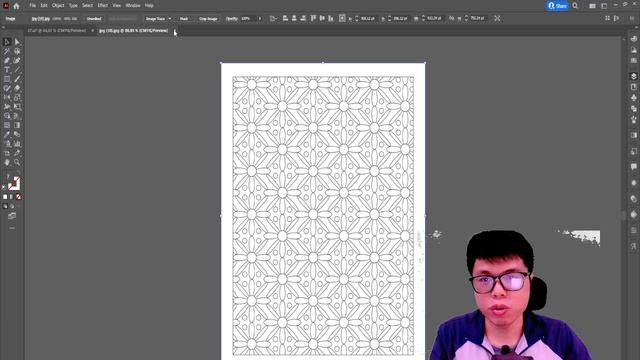Open the Edit Toolbar three-dots menu
This screenshot has height=360, width=640.
pos(12,228)
